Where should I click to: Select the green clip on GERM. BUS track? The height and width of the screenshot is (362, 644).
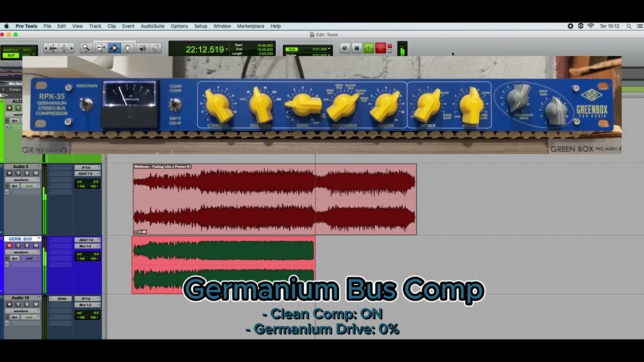(x=223, y=265)
